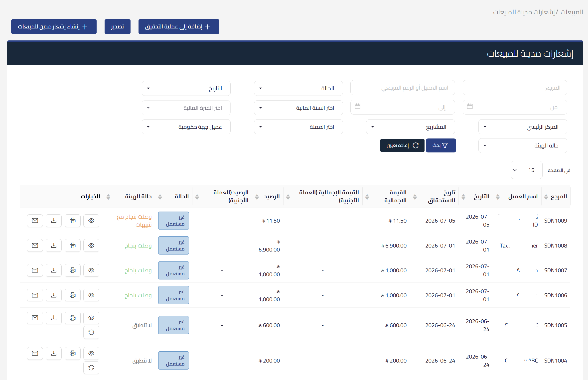Open the إلى end date picker
Viewport: 588px width, 380px height.
click(x=403, y=107)
